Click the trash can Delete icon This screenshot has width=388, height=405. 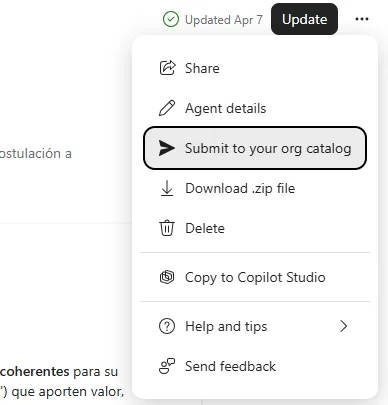(x=167, y=228)
